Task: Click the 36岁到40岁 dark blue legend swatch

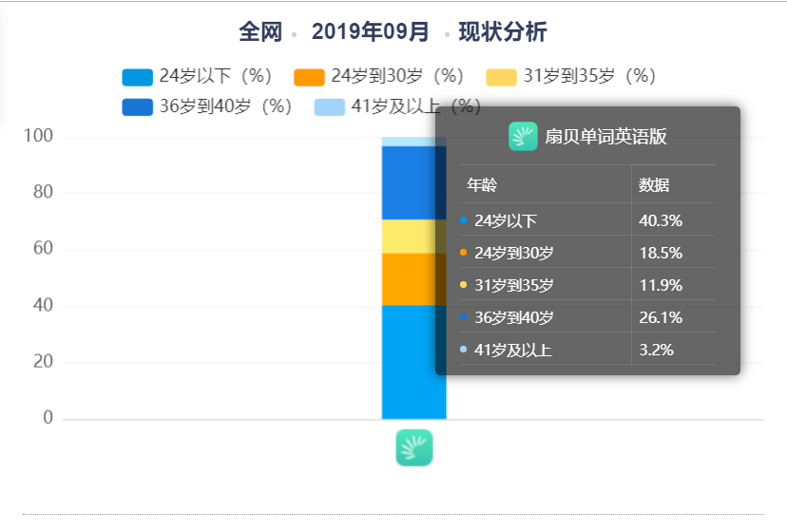Action: click(138, 107)
